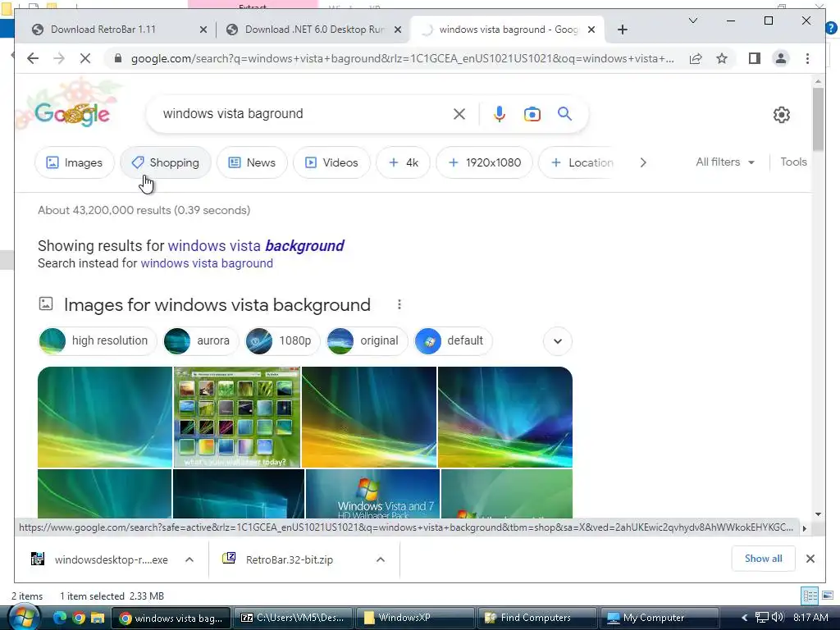Open Windows Vista and 7 wallpaper pack thumbnail
This screenshot has height=630, width=840.
373,494
